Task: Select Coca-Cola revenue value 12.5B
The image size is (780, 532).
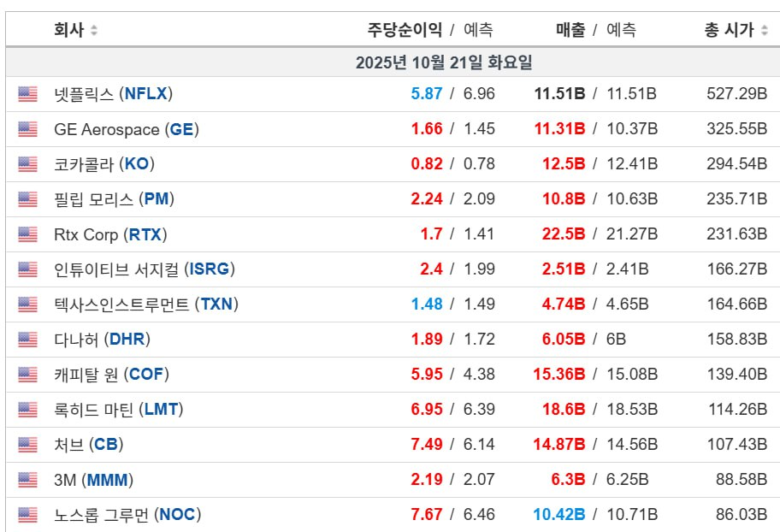Action: click(x=564, y=163)
